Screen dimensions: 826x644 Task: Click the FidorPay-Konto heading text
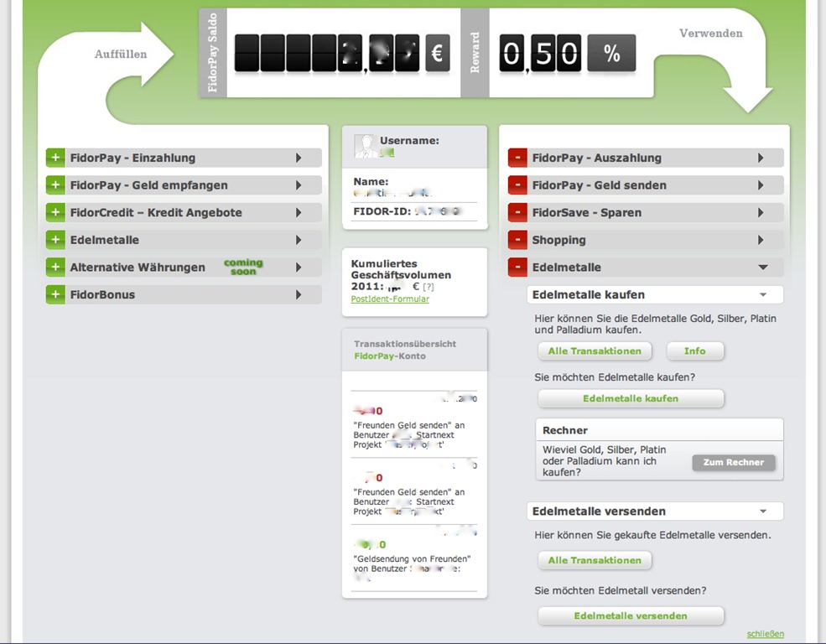click(x=390, y=356)
